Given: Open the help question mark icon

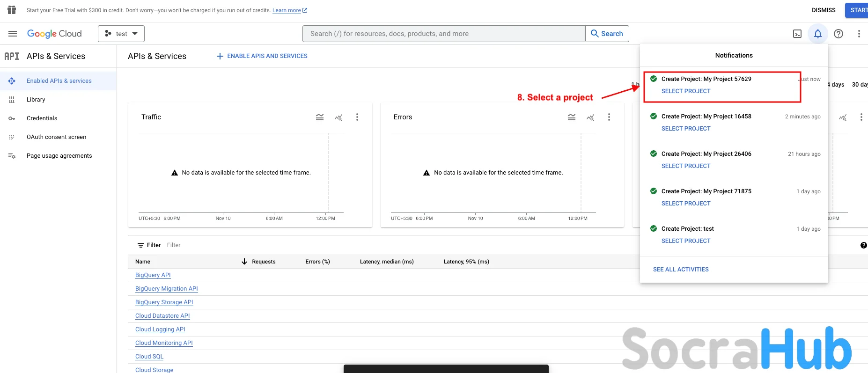Looking at the screenshot, I should tap(839, 34).
